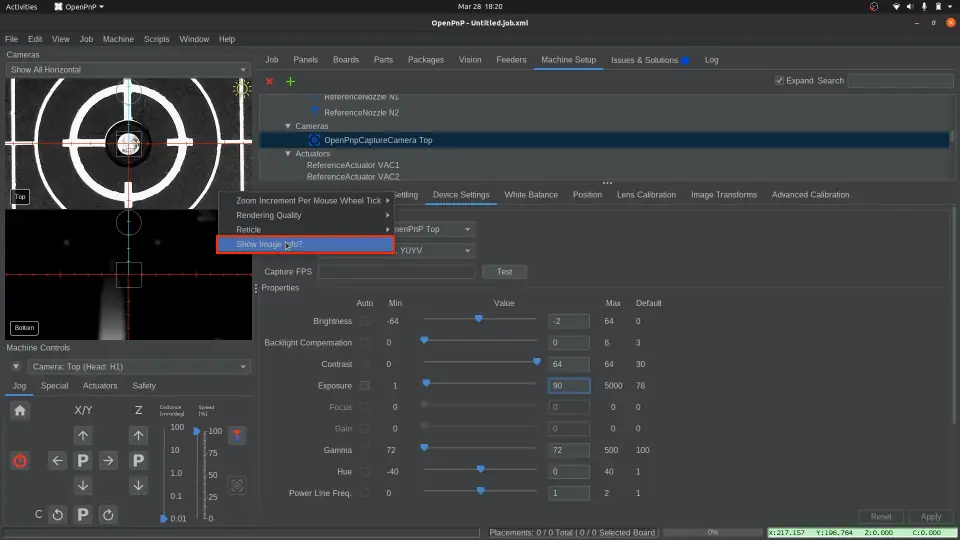This screenshot has width=960, height=540.
Task: Toggle the camera light bulb icon
Action: tap(241, 89)
